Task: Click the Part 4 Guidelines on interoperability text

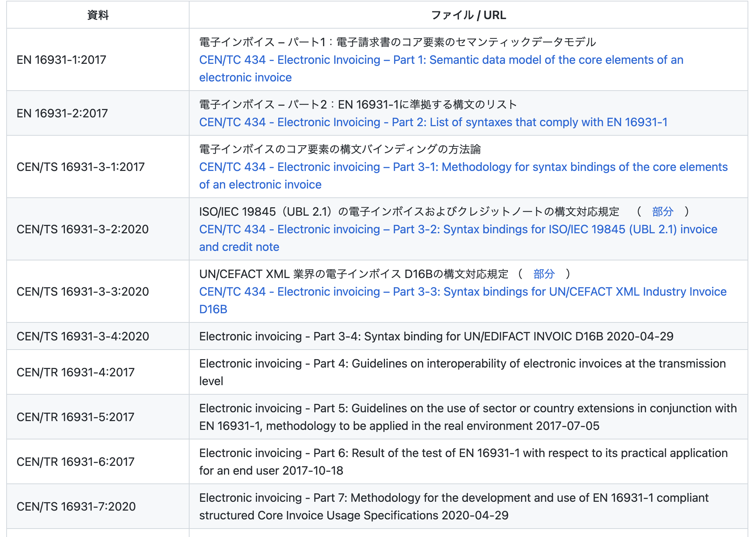Action: 463,372
